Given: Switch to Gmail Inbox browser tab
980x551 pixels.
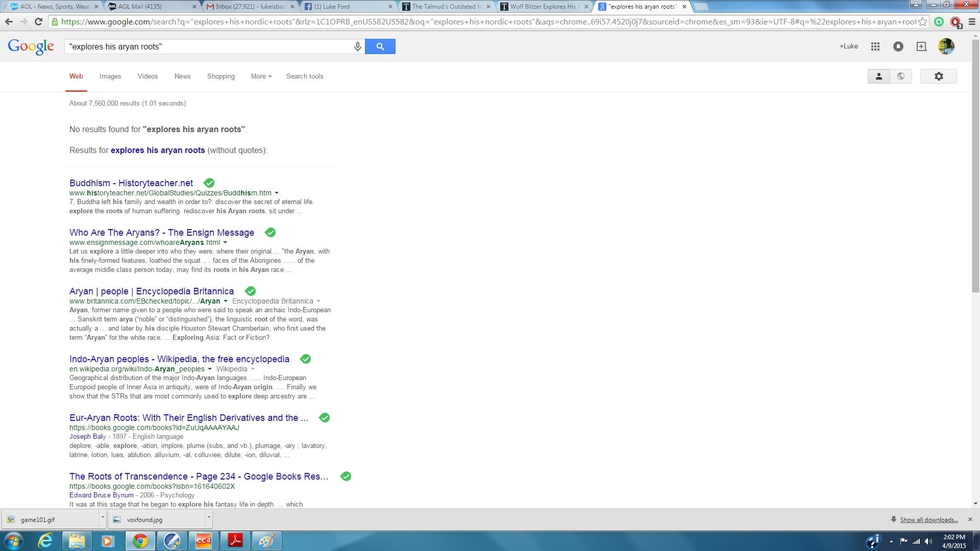Looking at the screenshot, I should pos(250,7).
